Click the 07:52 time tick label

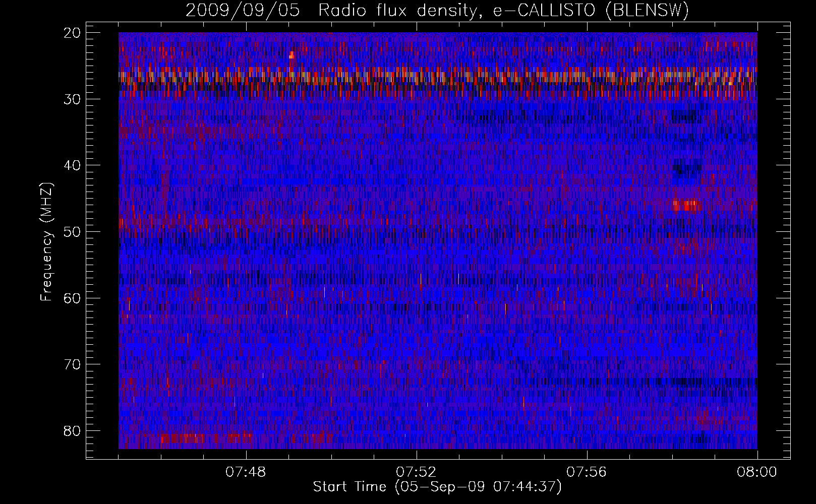tap(416, 472)
